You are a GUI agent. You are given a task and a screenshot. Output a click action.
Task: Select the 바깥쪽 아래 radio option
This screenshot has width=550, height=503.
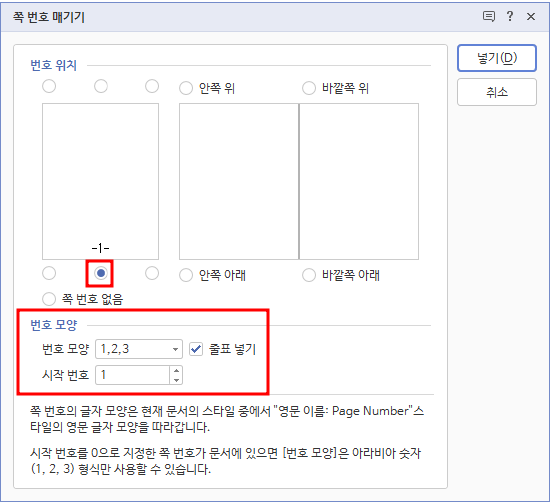[309, 275]
